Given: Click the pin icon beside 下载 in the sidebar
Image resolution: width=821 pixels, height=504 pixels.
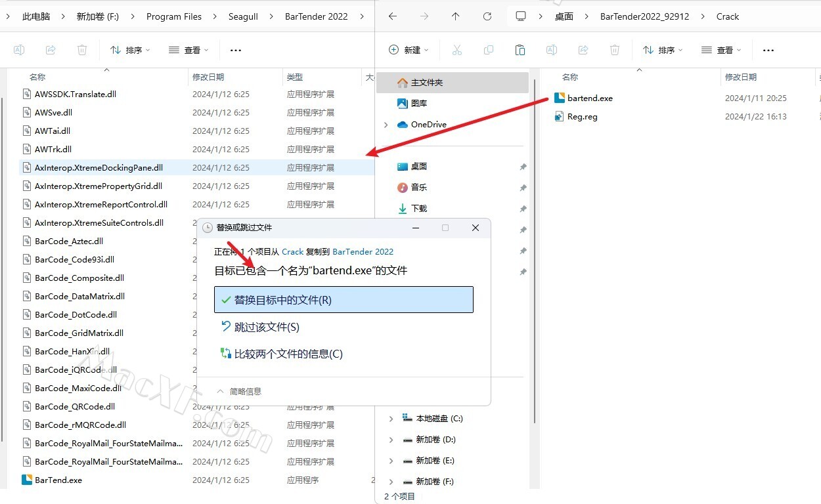Looking at the screenshot, I should coord(523,209).
